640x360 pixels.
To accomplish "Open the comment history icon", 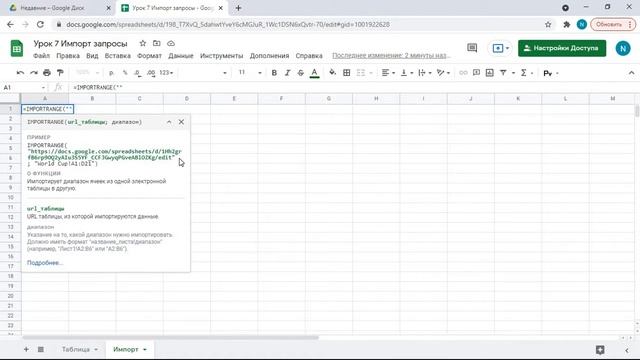I will [x=472, y=48].
